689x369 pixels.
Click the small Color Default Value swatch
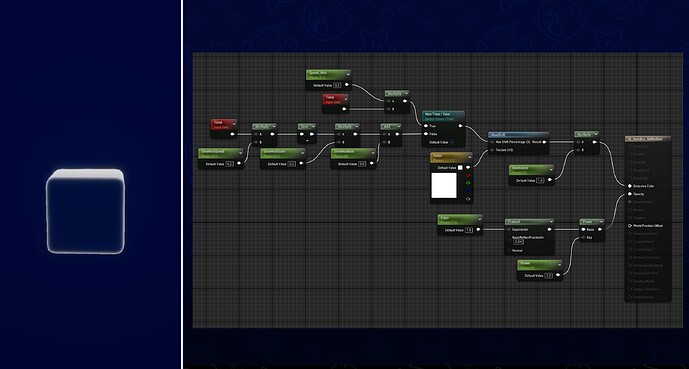click(460, 168)
